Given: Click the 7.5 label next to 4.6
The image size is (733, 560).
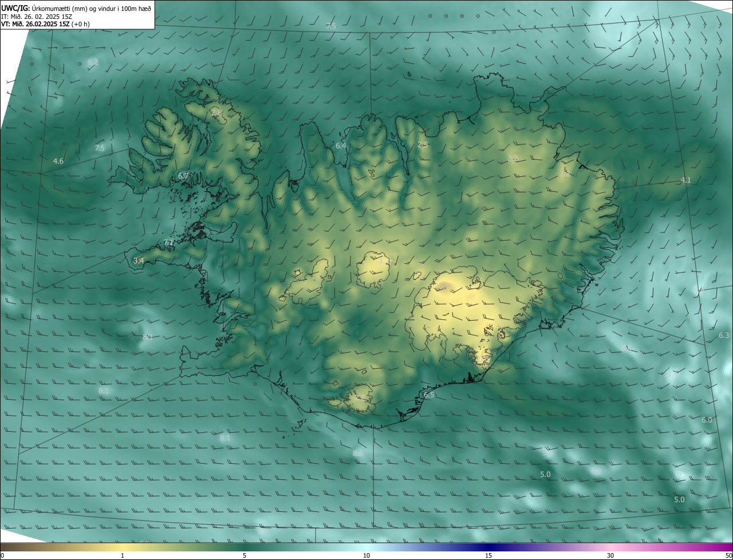Looking at the screenshot, I should pos(100,148).
